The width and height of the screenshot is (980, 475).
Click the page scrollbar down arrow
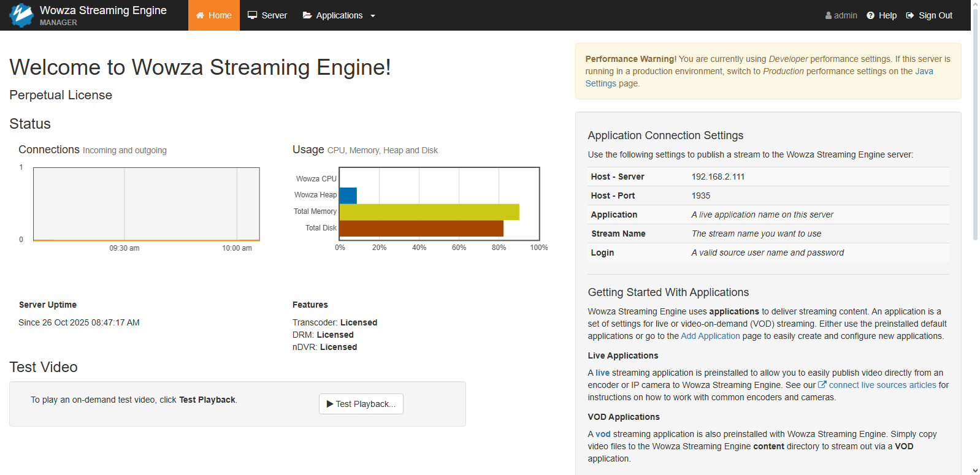(975, 470)
